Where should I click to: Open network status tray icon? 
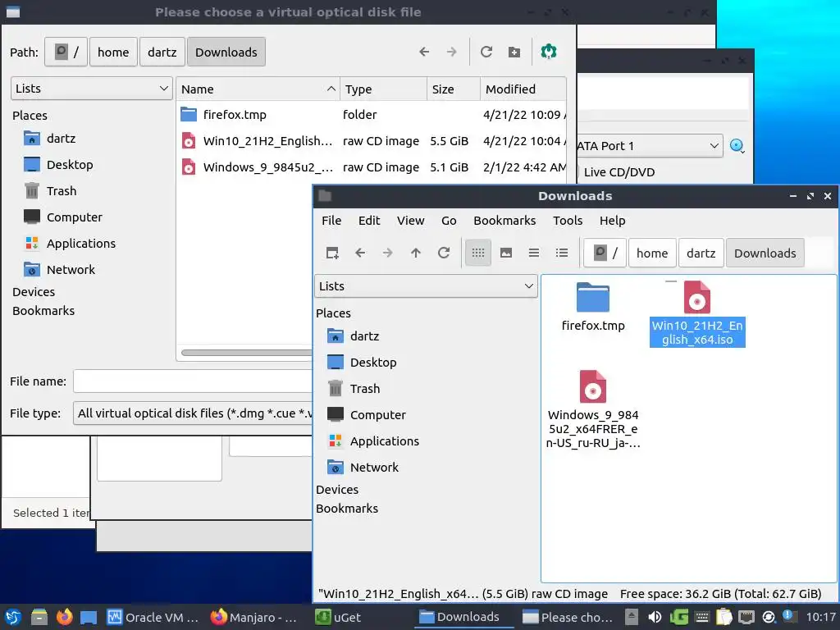click(746, 617)
